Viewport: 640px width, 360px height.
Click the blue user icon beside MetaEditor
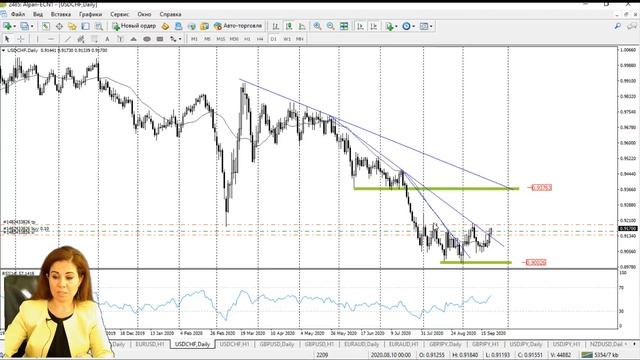(178, 26)
